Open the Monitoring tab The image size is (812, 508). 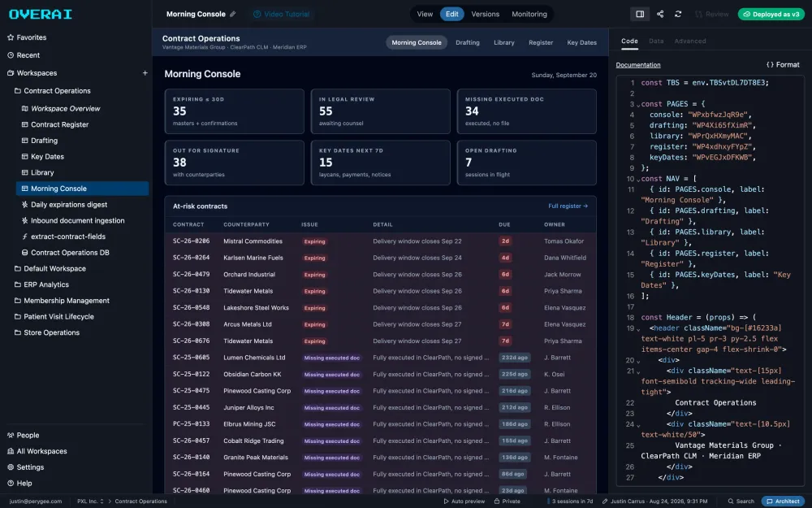point(529,14)
